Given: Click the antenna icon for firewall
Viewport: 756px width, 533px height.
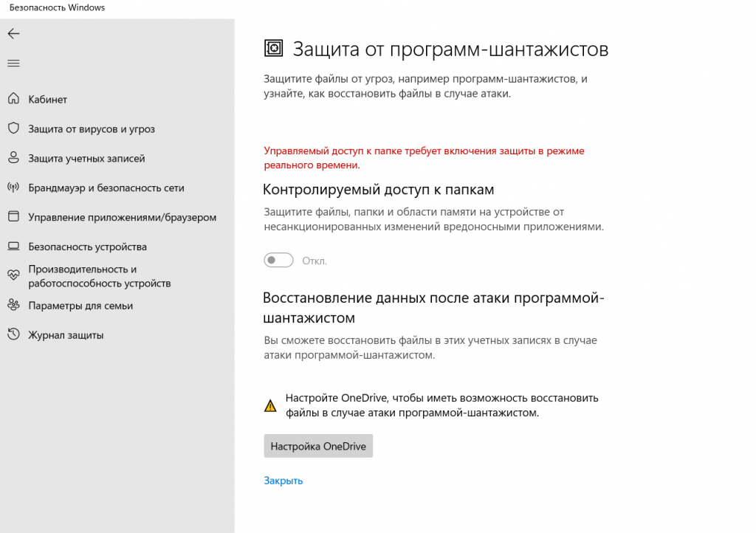Looking at the screenshot, I should click(x=13, y=187).
